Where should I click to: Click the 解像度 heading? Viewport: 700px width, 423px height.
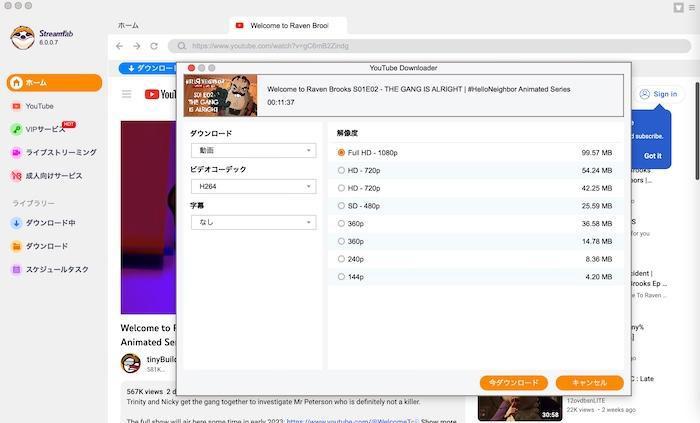tap(347, 133)
